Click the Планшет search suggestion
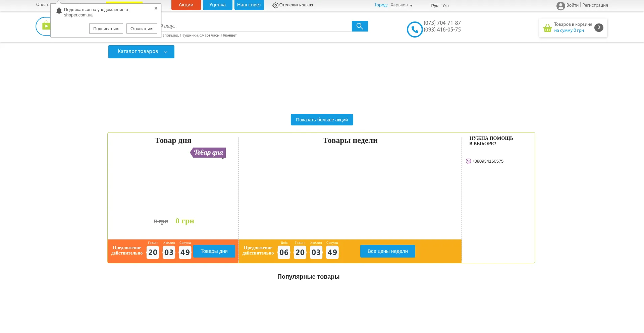The width and height of the screenshot is (644, 333). point(229,35)
